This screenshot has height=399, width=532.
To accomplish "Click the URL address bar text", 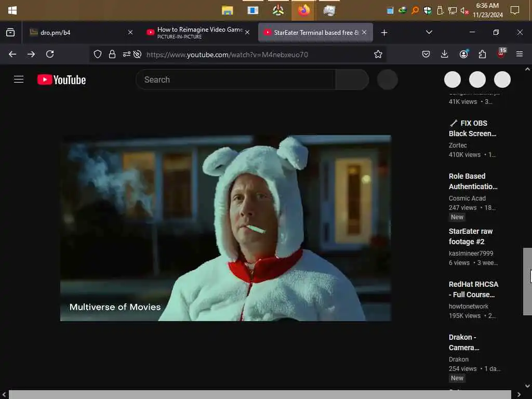I will pyautogui.click(x=227, y=55).
